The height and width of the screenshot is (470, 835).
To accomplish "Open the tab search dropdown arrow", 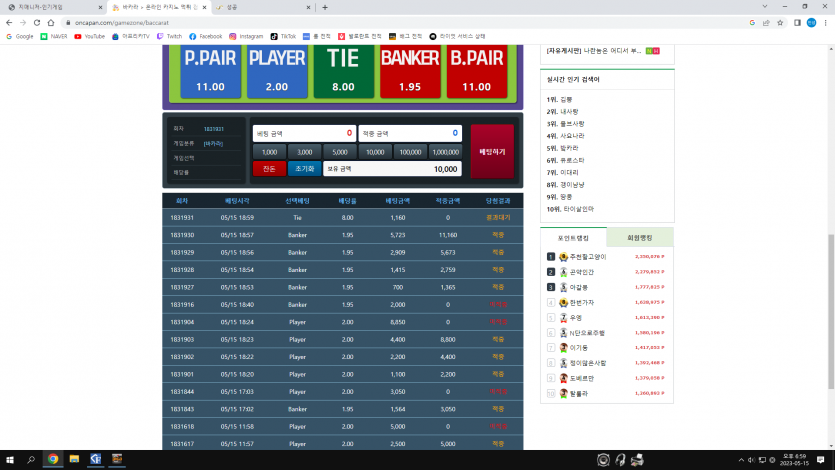I will click(x=765, y=7).
